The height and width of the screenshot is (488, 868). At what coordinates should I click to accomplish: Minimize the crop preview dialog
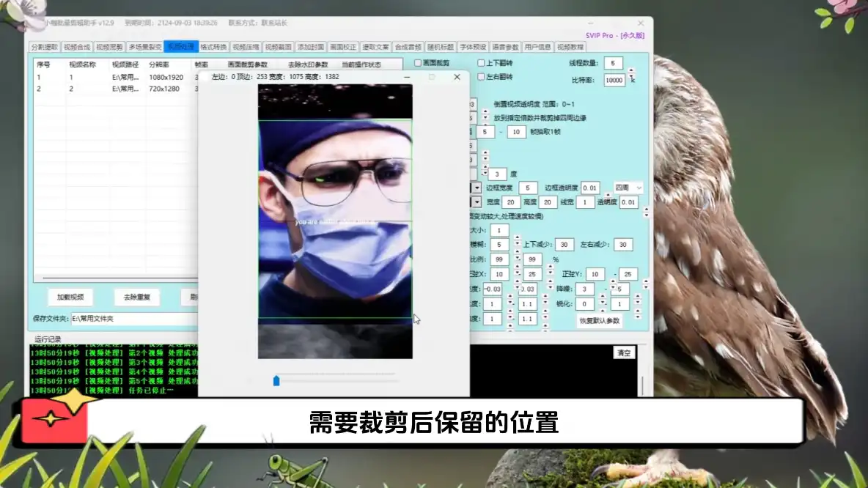coord(407,77)
